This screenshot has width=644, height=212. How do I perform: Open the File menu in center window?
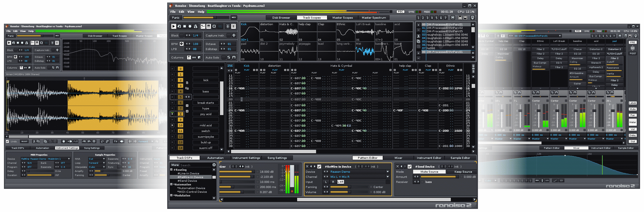(x=173, y=12)
